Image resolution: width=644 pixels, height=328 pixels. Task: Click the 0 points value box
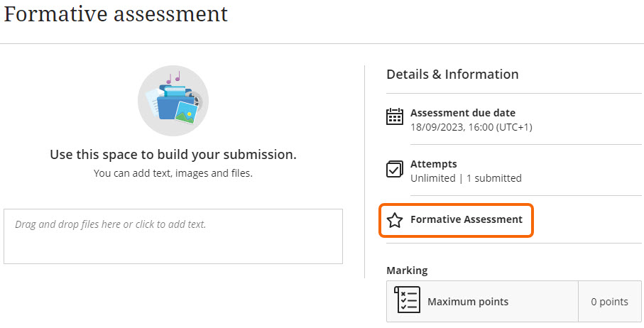pyautogui.click(x=609, y=302)
